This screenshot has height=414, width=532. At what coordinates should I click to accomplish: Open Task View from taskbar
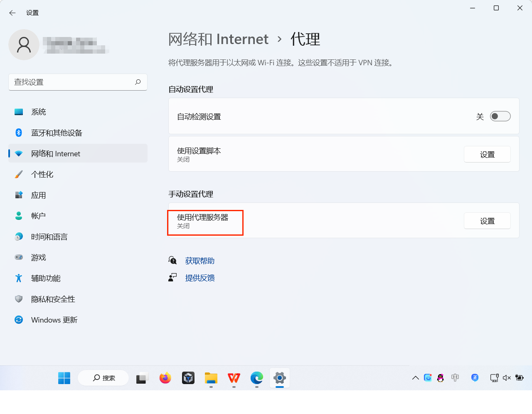(142, 378)
